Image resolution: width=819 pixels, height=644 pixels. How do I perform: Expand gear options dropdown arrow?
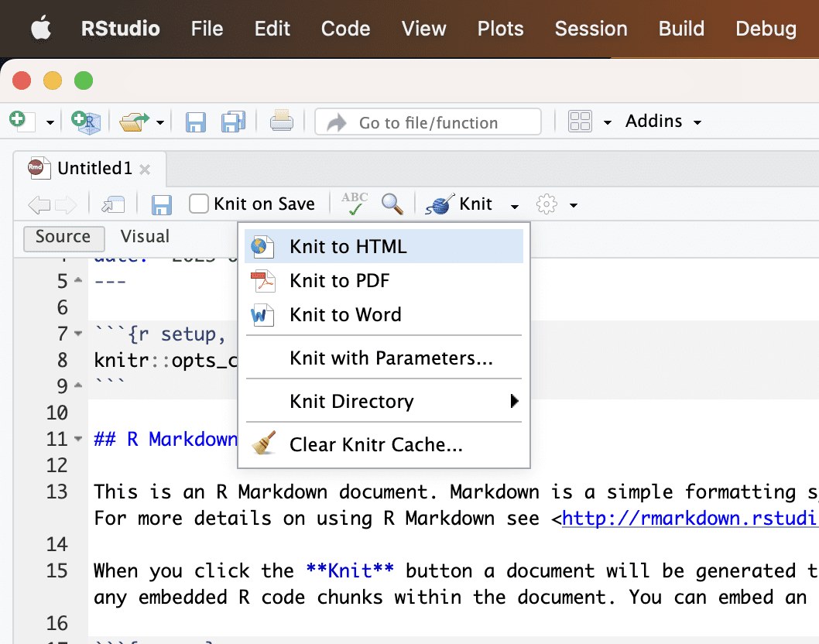[574, 205]
